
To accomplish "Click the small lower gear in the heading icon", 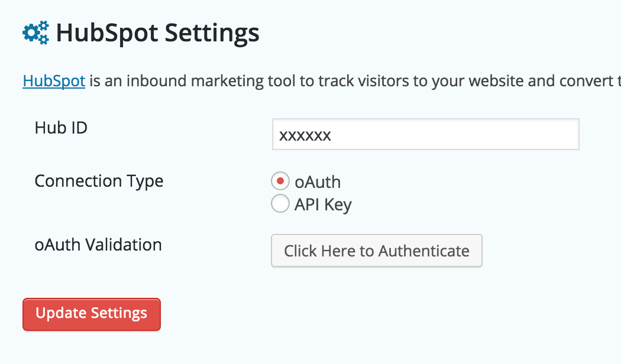I will click(x=43, y=40).
